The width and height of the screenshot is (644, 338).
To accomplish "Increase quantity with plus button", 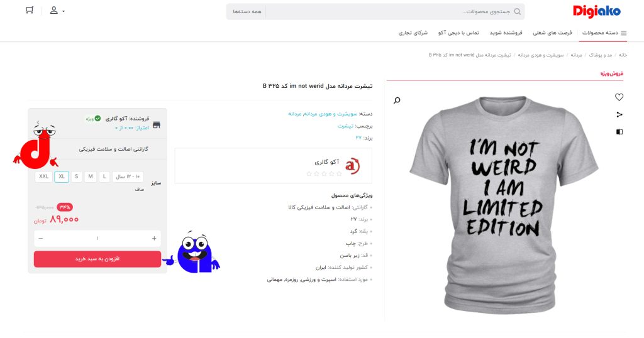I will (x=154, y=238).
